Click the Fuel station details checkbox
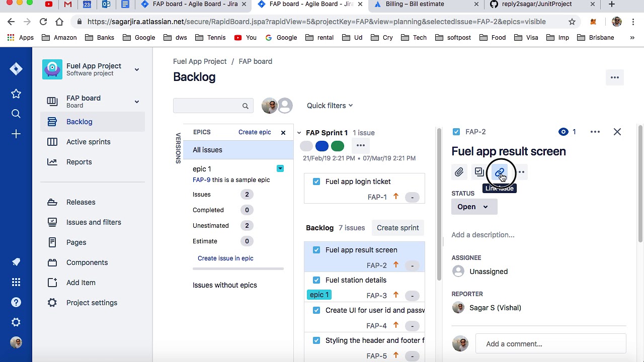This screenshot has height=362, width=644. pos(316,280)
